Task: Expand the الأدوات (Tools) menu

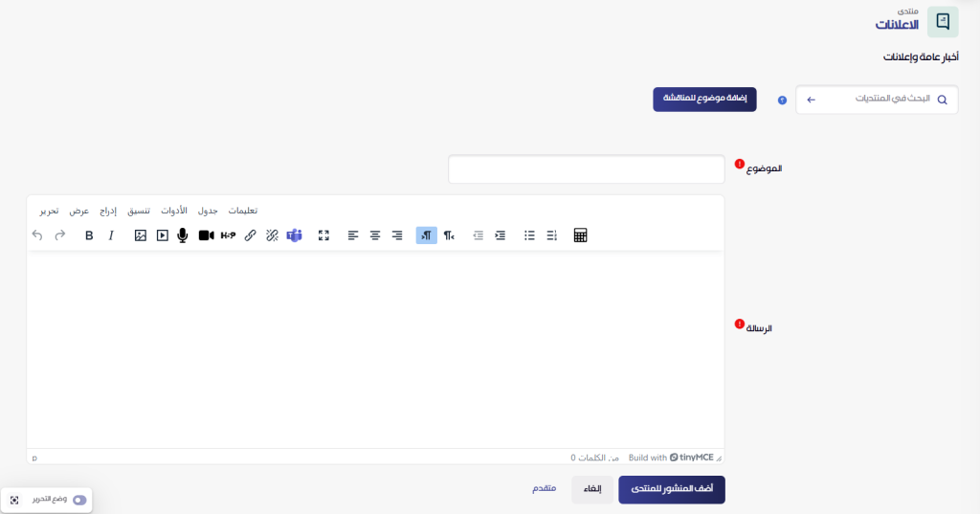Action: [173, 211]
